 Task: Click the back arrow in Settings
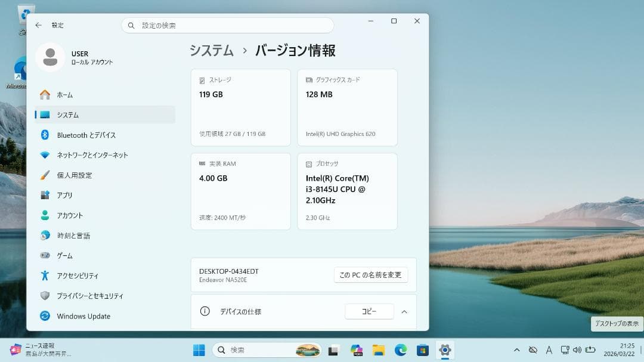click(38, 25)
